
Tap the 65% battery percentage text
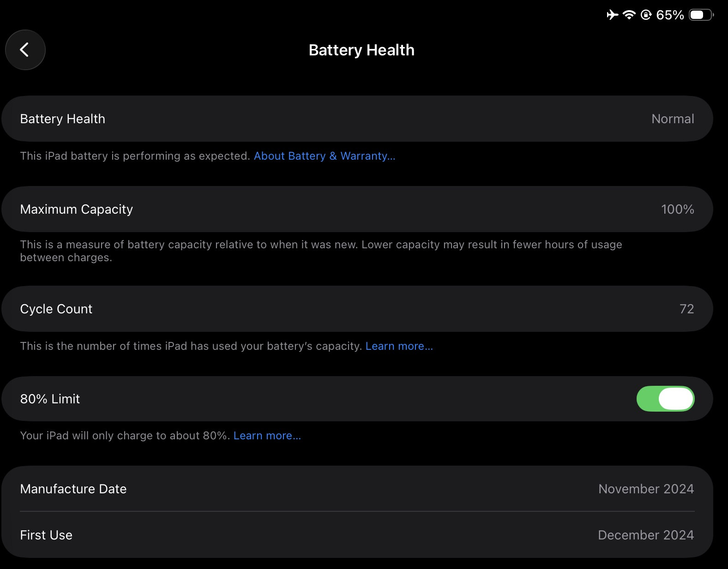click(670, 15)
